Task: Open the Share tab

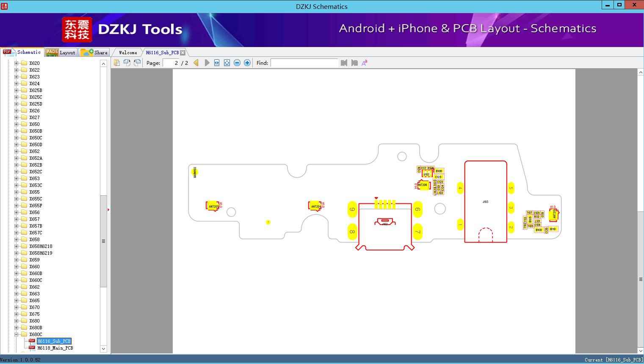Action: 94,52
